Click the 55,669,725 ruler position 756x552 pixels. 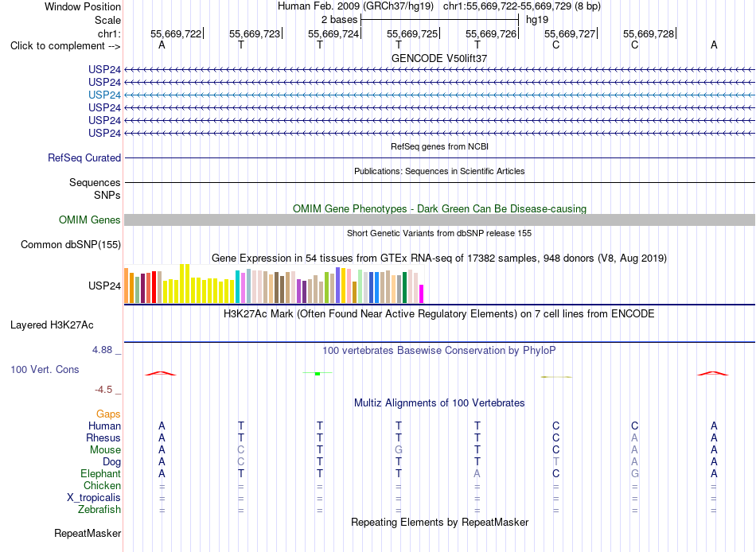412,33
